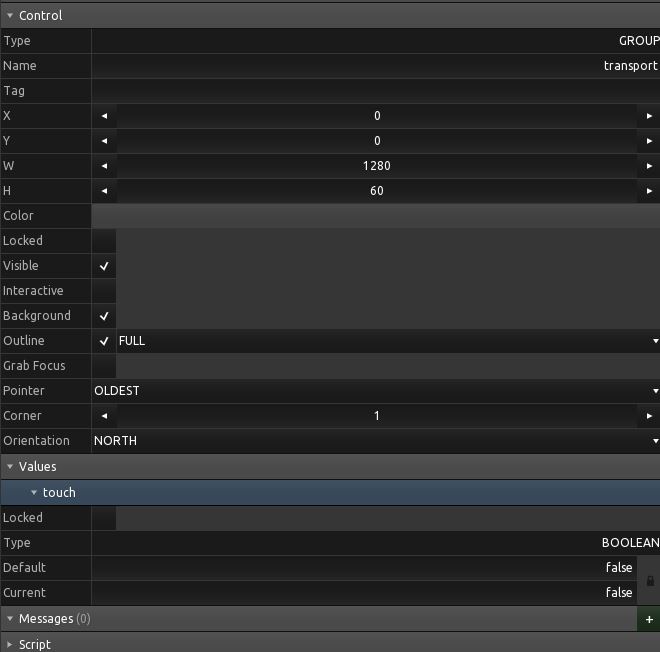This screenshot has width=660, height=652.
Task: Decrease the W width value arrow
Action: tap(104, 166)
